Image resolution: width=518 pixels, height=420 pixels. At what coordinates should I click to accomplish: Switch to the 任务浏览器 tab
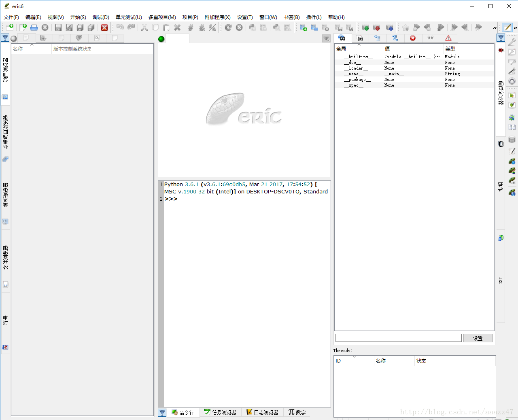pyautogui.click(x=220, y=412)
